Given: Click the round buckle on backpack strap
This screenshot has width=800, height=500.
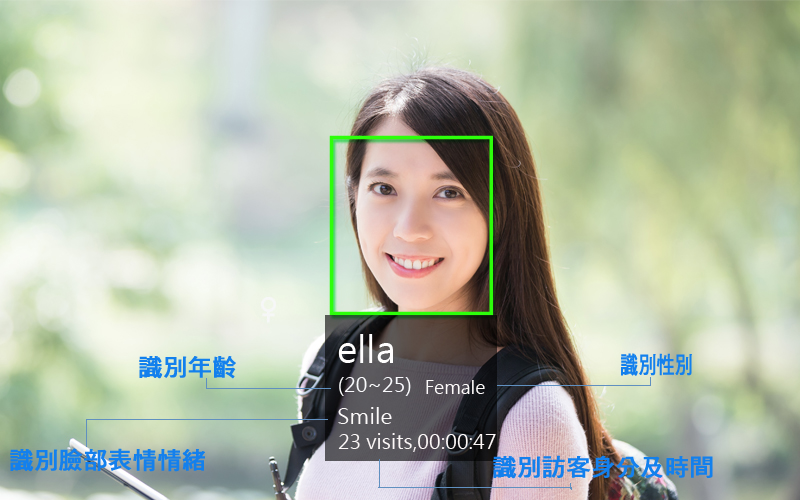Looking at the screenshot, I should 308,433.
